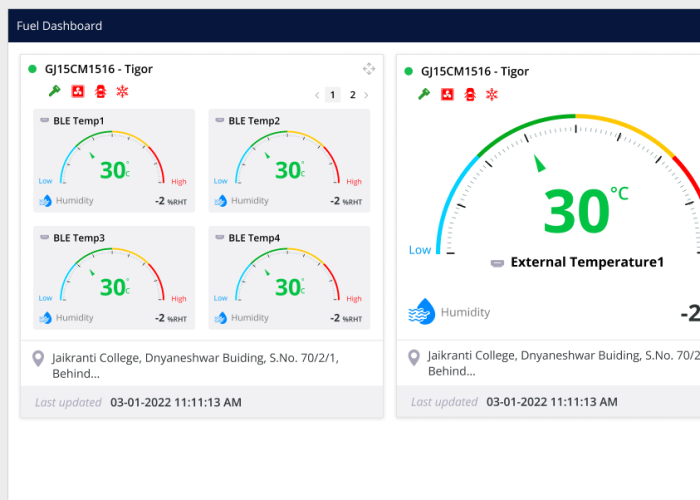700x500 pixels.
Task: Go to previous sensor page using left chevron
Action: coord(318,95)
